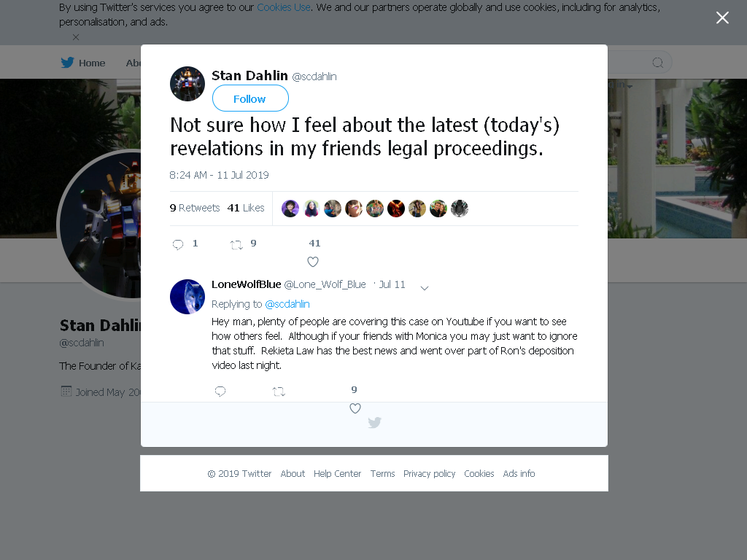The width and height of the screenshot is (747, 560).
Task: Like the main tweet with heart icon
Action: pos(313,262)
